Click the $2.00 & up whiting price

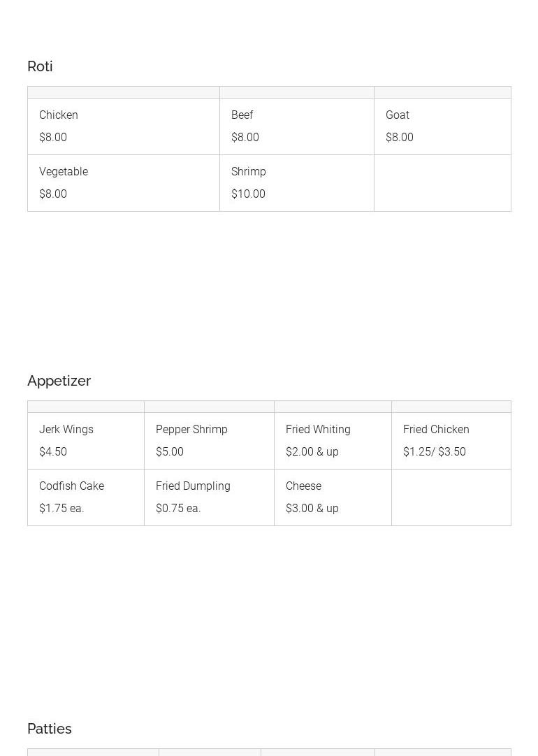click(x=312, y=452)
